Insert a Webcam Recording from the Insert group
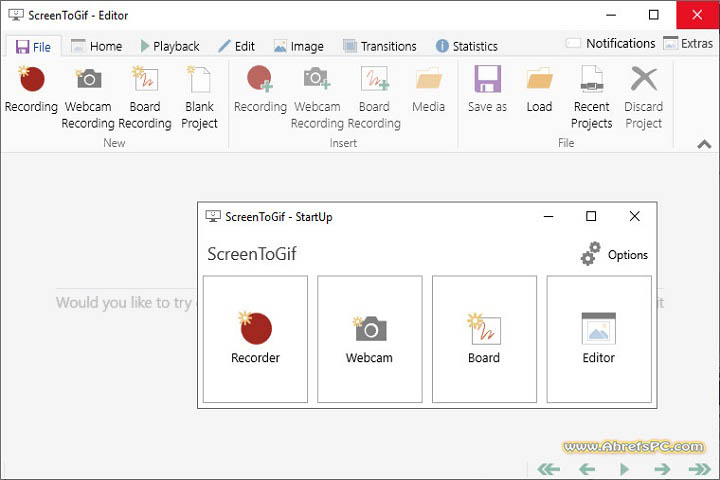 tap(317, 97)
